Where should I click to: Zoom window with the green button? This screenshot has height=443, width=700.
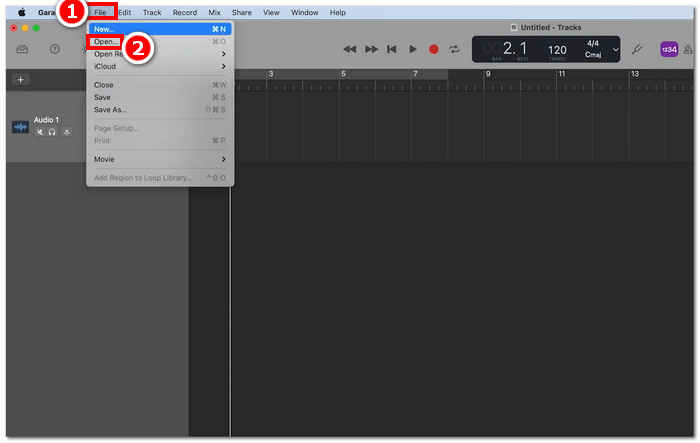point(36,28)
